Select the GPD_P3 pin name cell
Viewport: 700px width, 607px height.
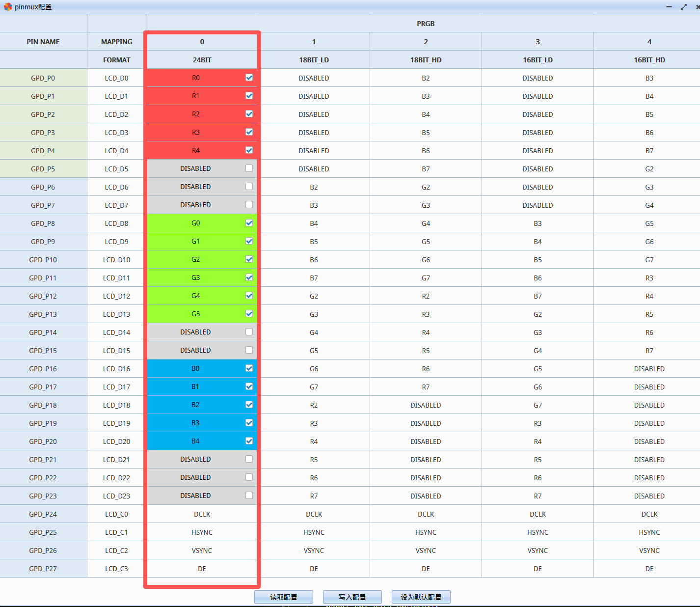tap(43, 133)
